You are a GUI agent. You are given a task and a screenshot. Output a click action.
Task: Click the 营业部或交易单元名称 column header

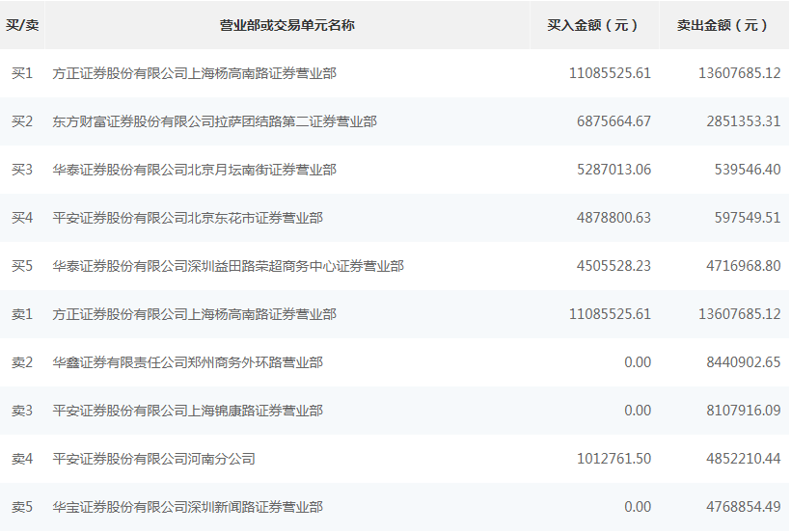coord(287,25)
